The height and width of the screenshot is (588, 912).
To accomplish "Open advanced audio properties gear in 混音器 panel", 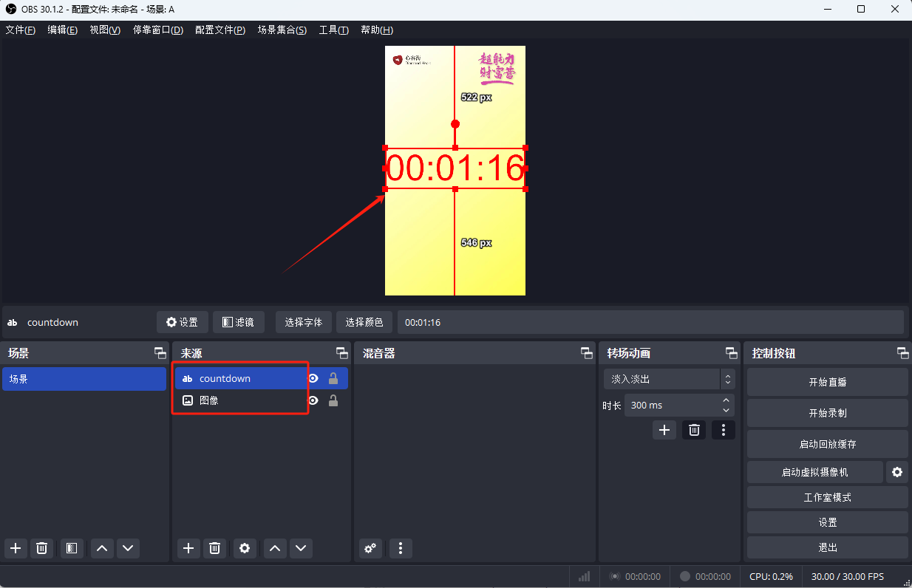I will [370, 548].
